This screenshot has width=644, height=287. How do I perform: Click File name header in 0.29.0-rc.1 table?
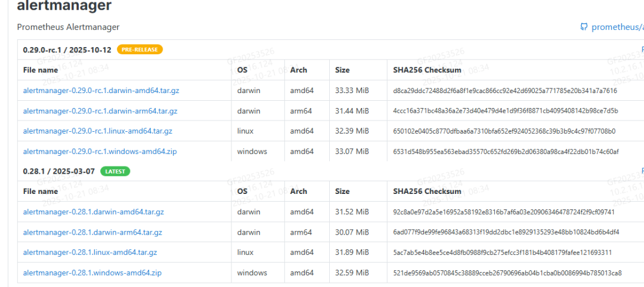tap(41, 70)
